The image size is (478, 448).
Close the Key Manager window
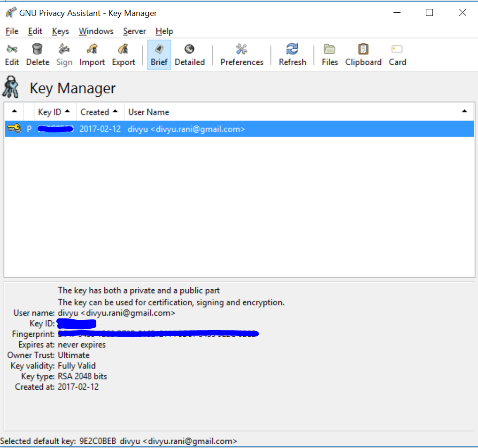pos(463,13)
